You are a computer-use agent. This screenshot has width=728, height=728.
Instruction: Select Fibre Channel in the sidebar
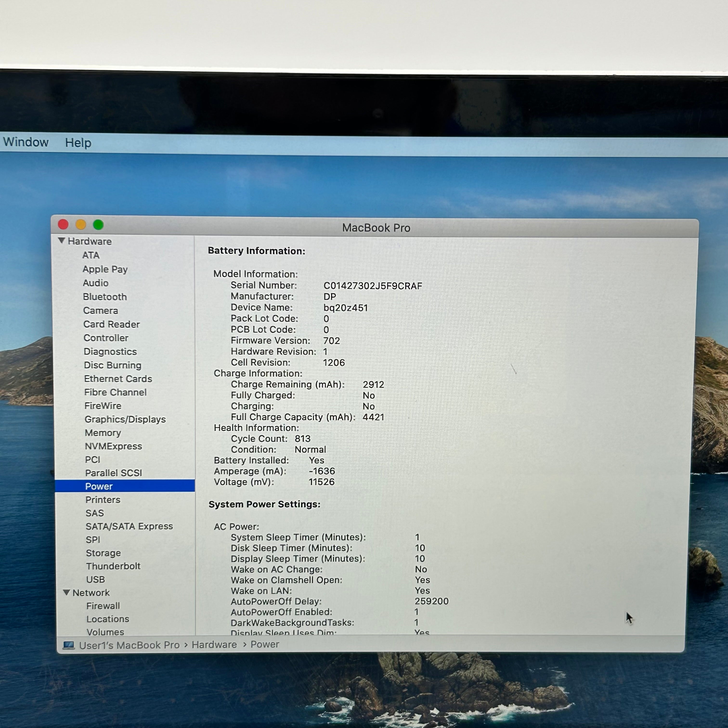coord(115,392)
